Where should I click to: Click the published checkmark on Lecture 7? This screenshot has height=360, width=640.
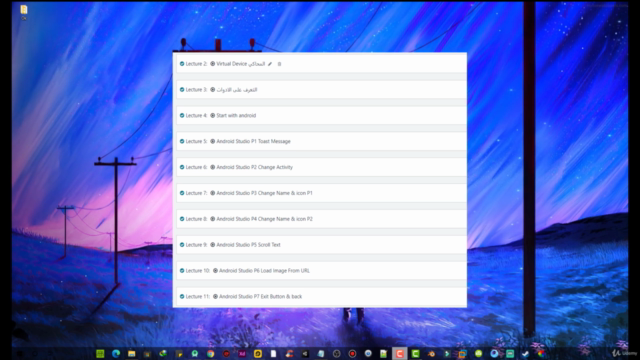tap(182, 193)
